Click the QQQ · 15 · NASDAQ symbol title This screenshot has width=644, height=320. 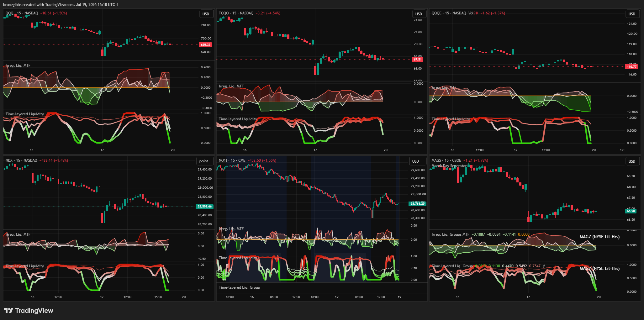tap(22, 13)
